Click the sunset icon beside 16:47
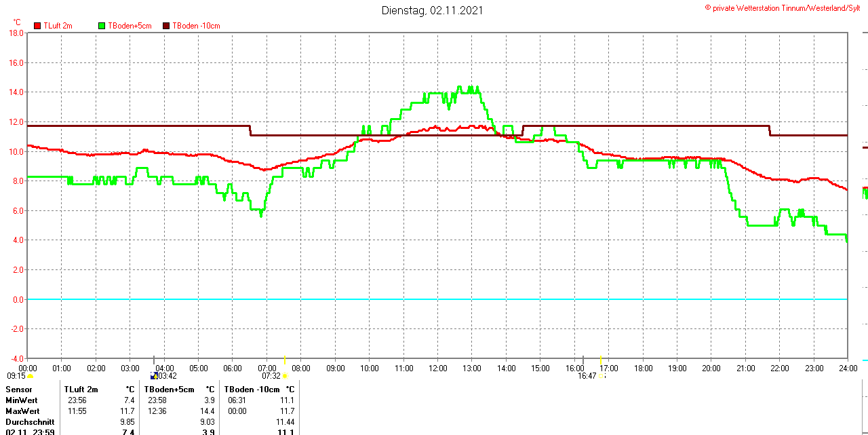 click(601, 376)
